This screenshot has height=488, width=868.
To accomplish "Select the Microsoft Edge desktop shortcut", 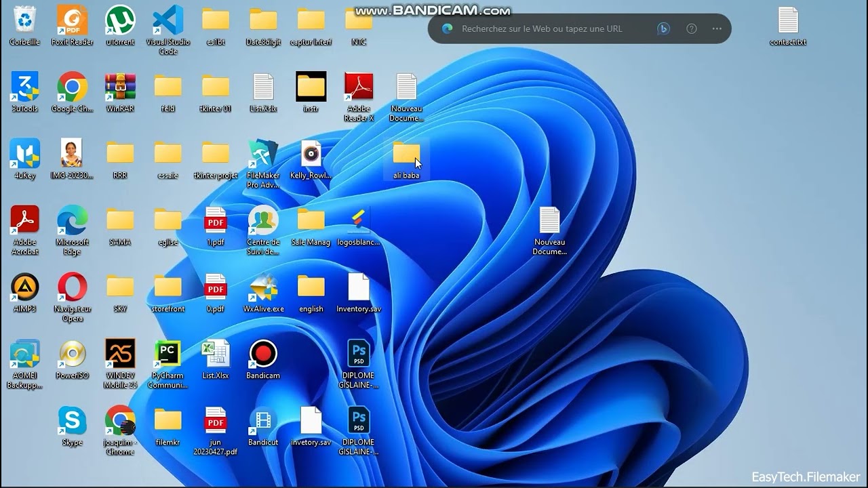I will (72, 220).
